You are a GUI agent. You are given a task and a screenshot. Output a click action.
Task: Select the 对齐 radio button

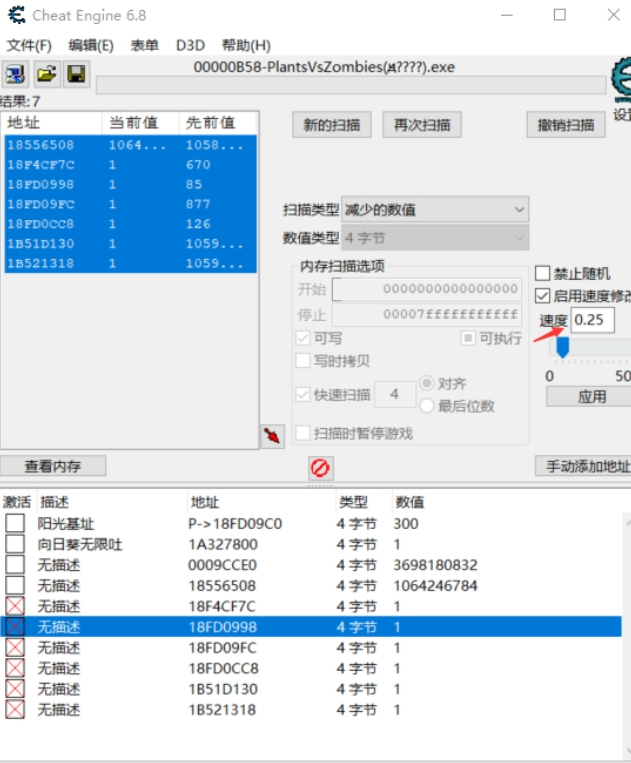[x=427, y=383]
